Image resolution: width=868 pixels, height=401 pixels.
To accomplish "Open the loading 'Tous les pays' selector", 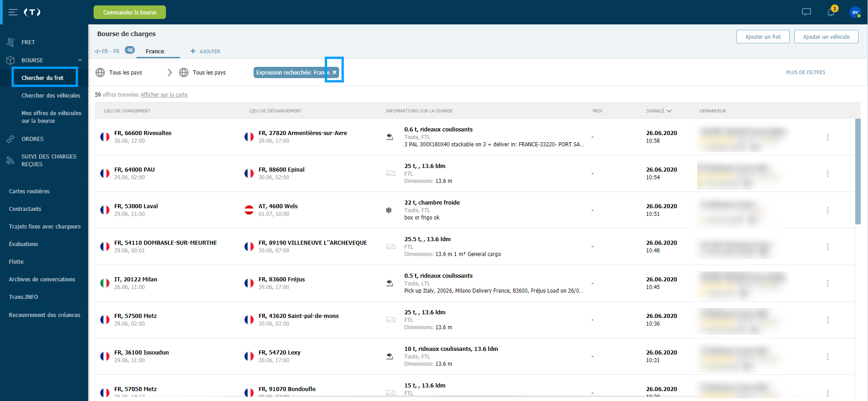I will tap(126, 72).
